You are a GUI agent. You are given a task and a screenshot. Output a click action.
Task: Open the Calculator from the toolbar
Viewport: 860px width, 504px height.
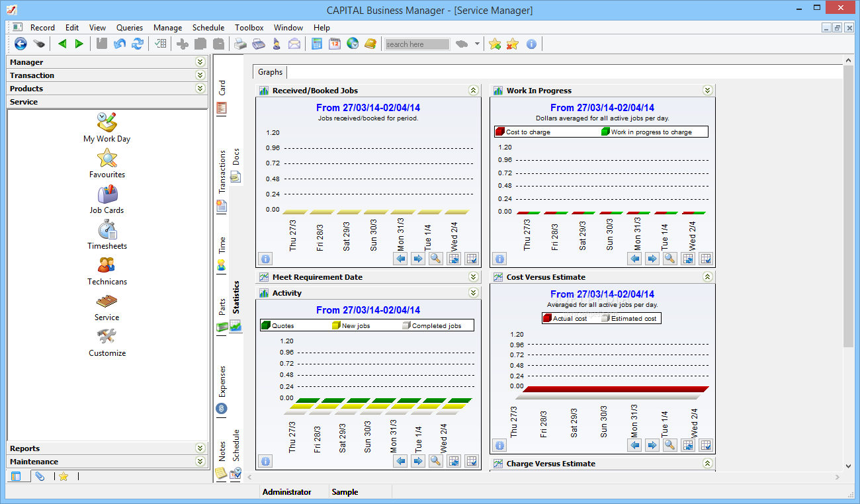(317, 44)
